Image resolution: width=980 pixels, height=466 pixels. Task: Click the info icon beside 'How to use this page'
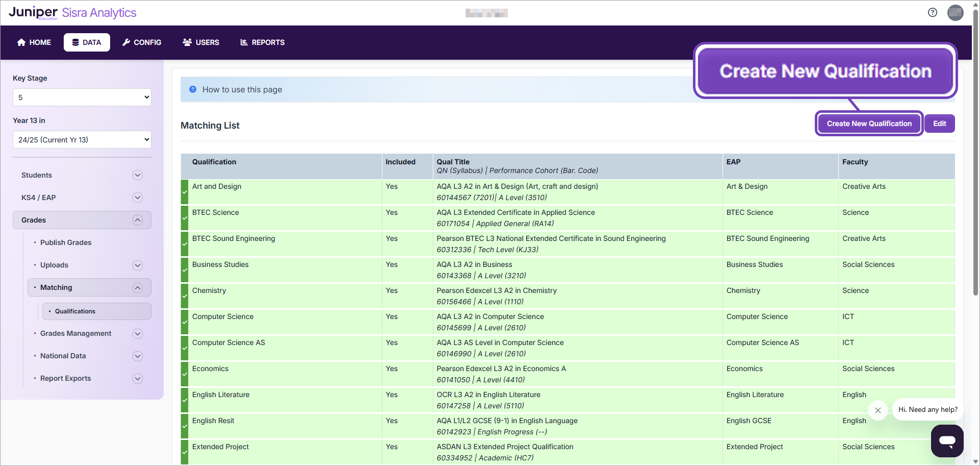(193, 89)
